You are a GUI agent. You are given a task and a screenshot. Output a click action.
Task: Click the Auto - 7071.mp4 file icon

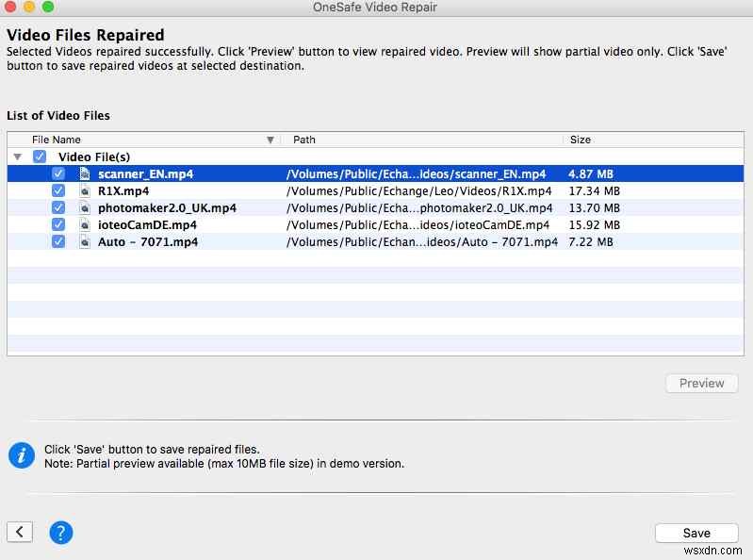(x=85, y=242)
